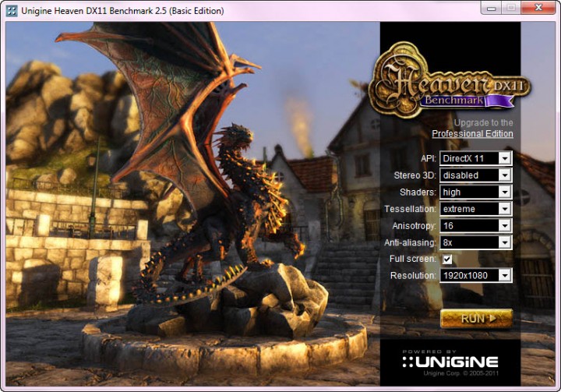Screen dimensions: 561x392
Task: Click the Anisotropy label text
Action: [414, 226]
